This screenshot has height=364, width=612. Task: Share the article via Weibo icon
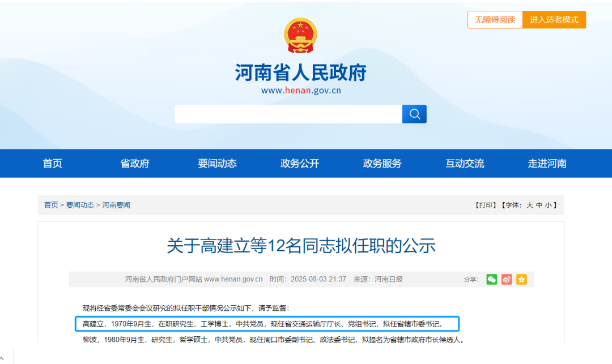coord(507,279)
